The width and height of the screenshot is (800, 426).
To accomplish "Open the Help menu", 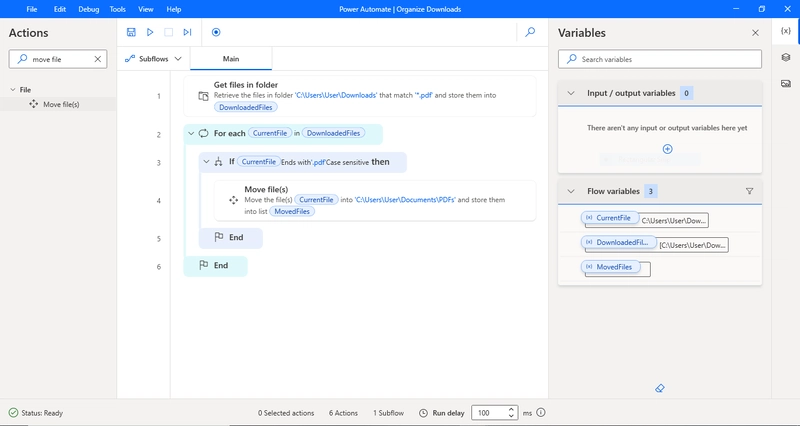I will click(x=173, y=9).
